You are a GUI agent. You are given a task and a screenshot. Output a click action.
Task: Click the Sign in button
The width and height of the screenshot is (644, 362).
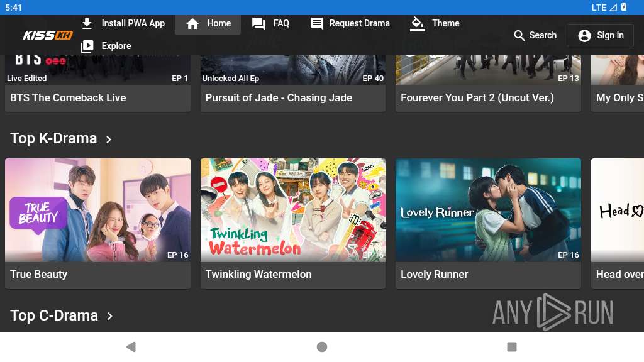click(x=600, y=35)
